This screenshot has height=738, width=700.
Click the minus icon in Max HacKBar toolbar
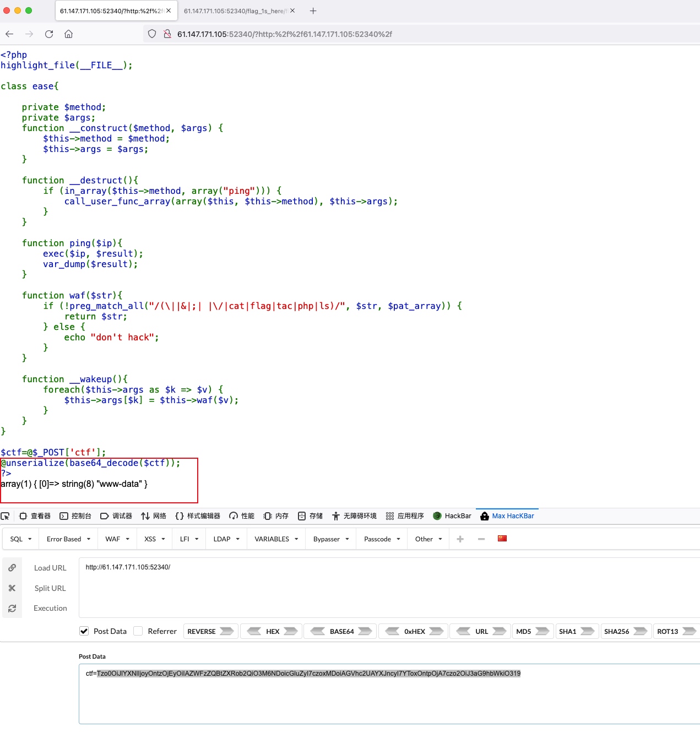tap(481, 539)
